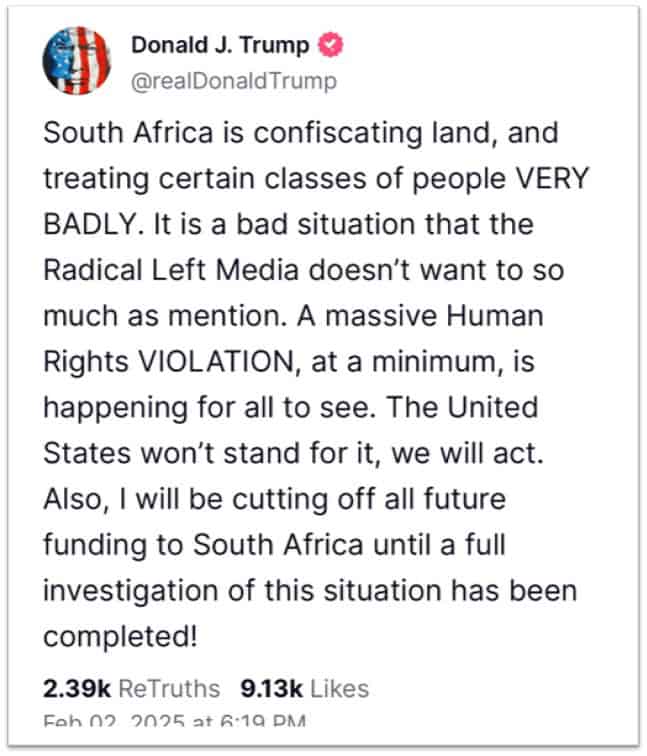Click the word completed! ending the post
The height and width of the screenshot is (756, 647).
tap(121, 637)
